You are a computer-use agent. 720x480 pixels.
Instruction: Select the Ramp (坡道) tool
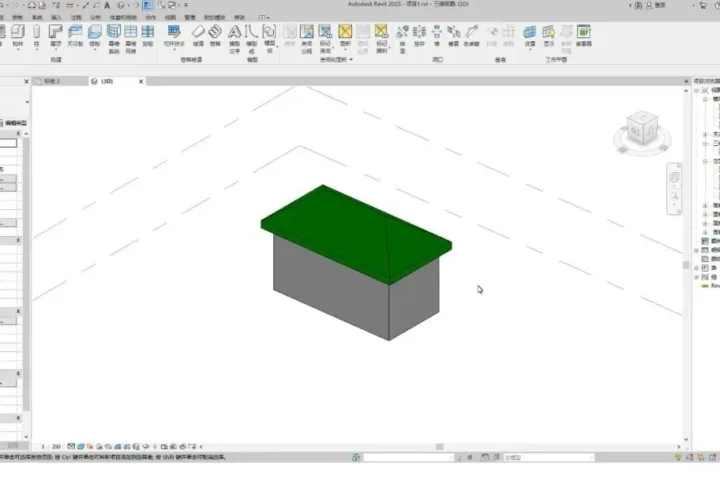pos(198,35)
